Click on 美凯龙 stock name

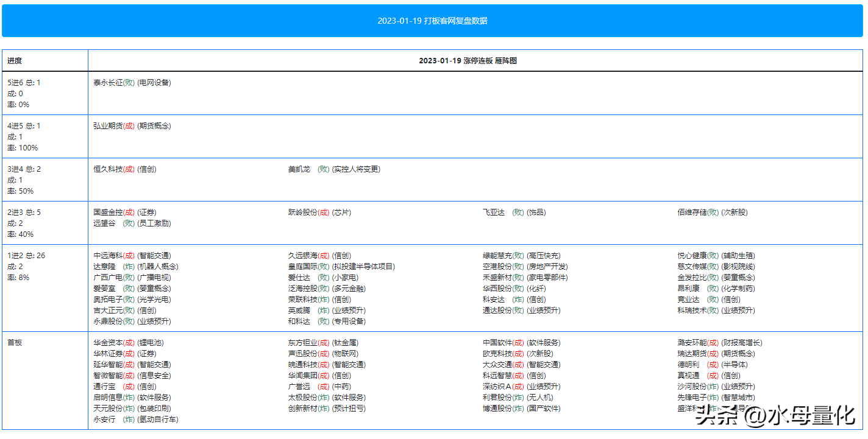click(x=299, y=169)
